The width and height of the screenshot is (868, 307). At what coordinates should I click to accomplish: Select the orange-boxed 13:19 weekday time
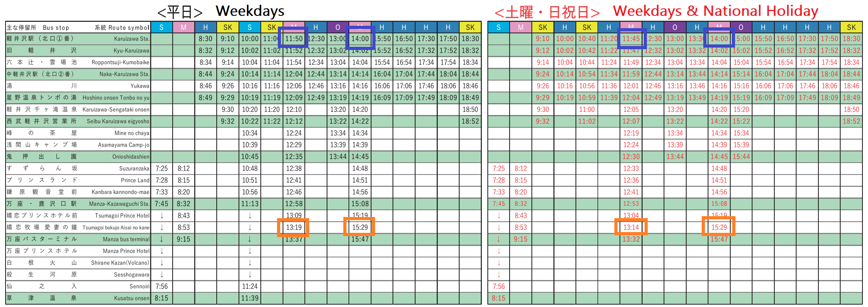click(x=293, y=227)
